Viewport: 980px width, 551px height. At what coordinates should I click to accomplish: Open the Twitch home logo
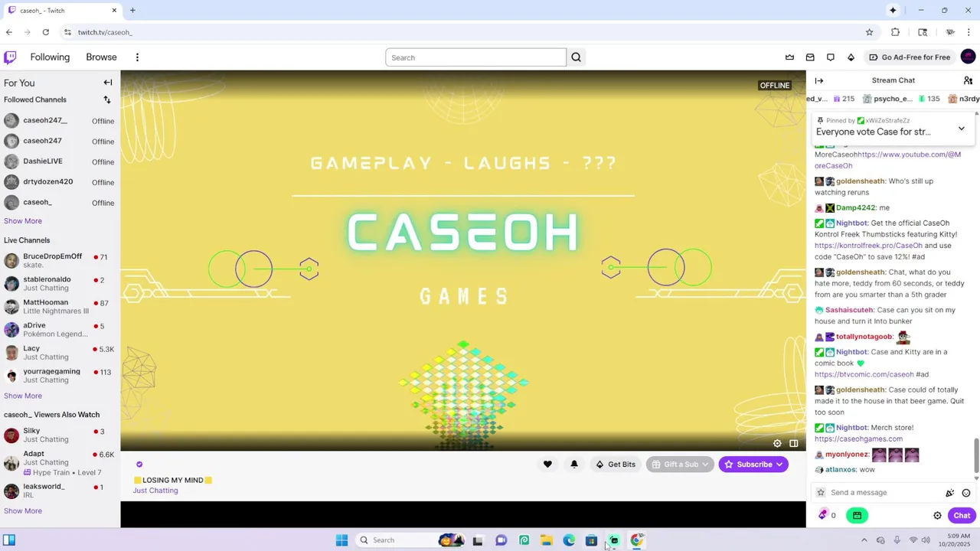point(10,57)
